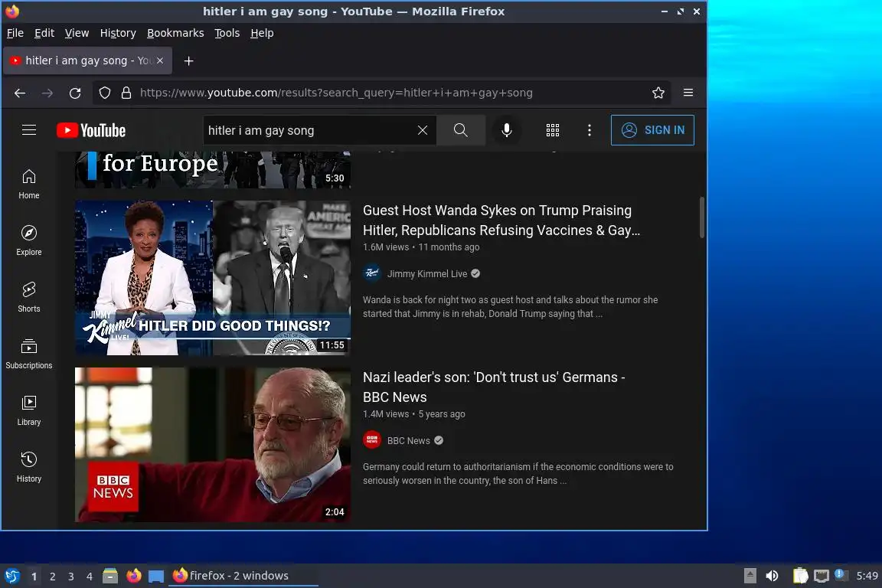The height and width of the screenshot is (588, 882).
Task: Open the YouTube guide hamburger menu
Action: (x=28, y=130)
